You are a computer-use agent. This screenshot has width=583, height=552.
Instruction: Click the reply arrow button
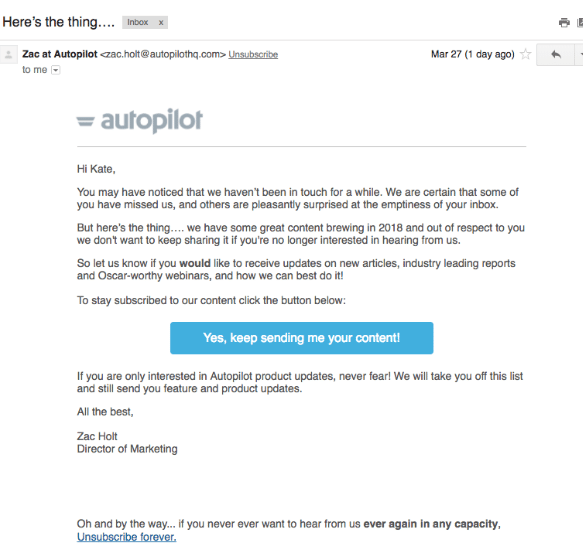556,55
